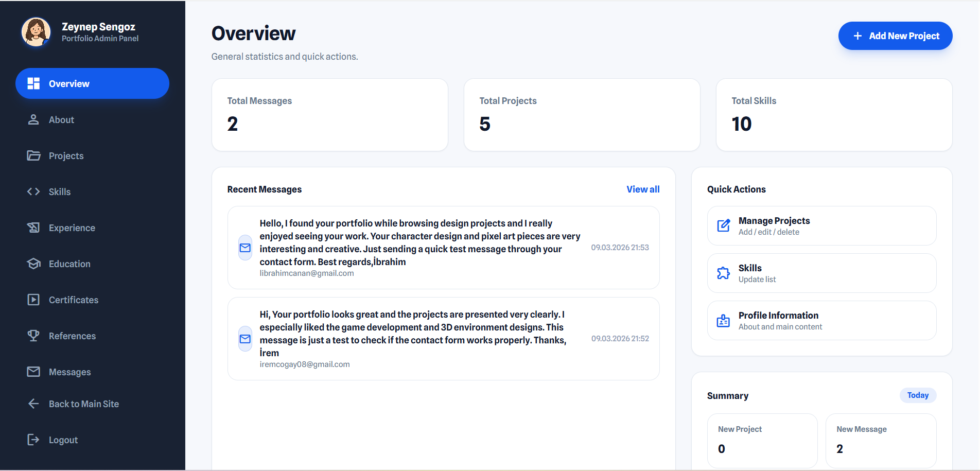Open the Manage Projects quick action
The image size is (980, 471).
click(x=821, y=225)
